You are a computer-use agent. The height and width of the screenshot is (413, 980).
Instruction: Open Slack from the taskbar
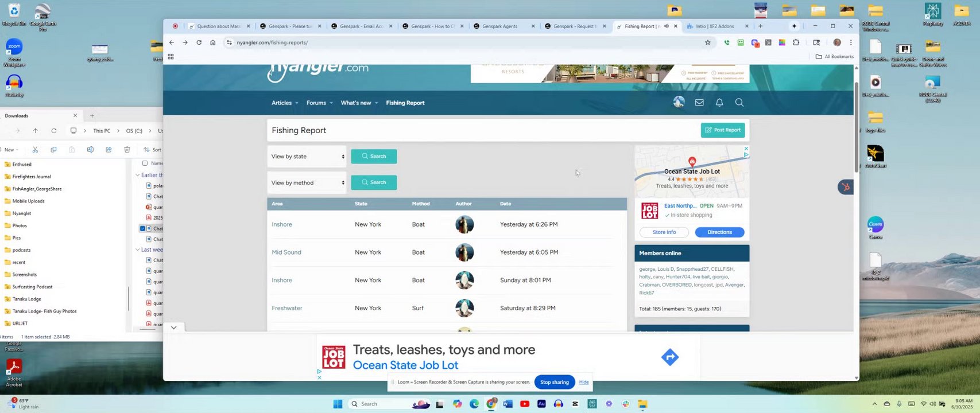(x=625, y=404)
